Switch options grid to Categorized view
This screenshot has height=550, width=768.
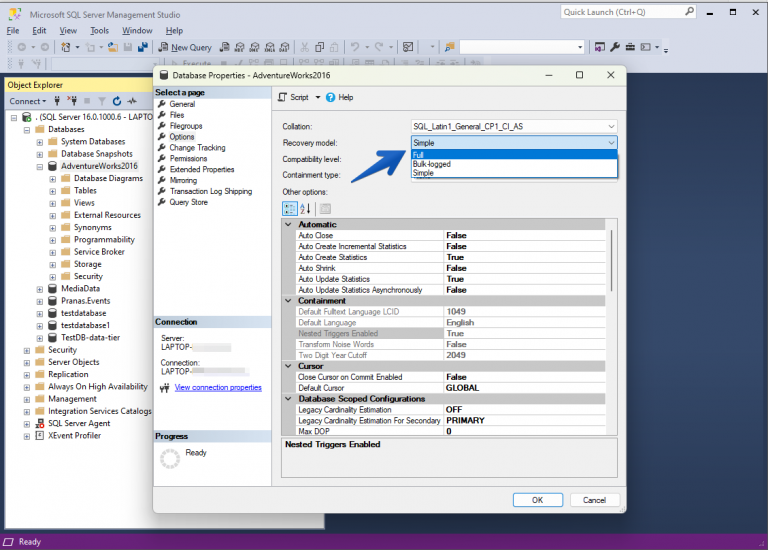tap(289, 209)
